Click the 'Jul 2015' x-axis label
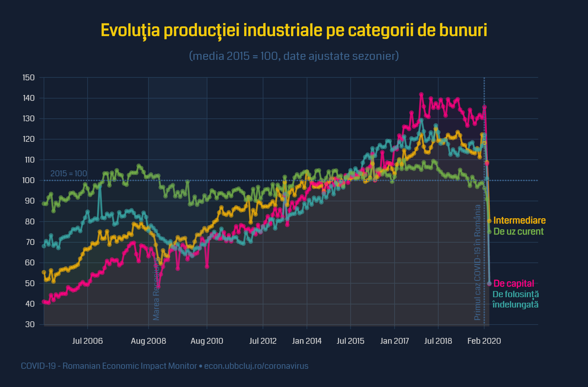Viewport: 588px width, 387px height. (350, 341)
